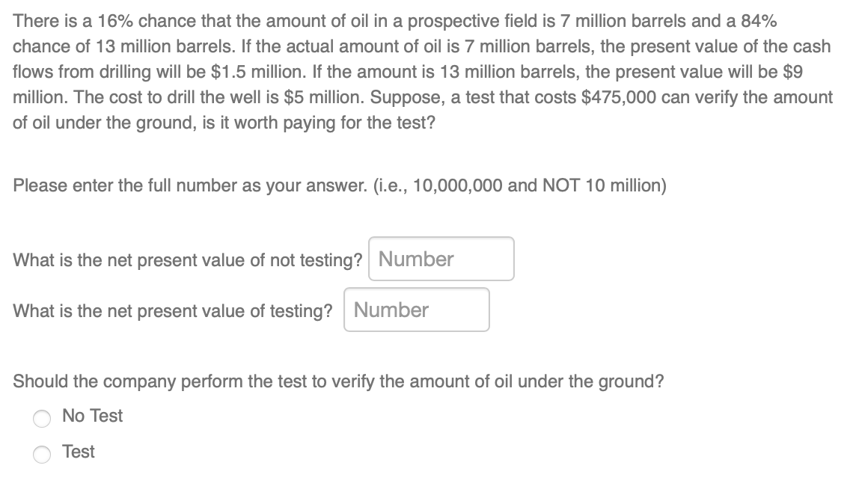
Task: Click the "Should the company perform the test" question
Action: pos(338,381)
